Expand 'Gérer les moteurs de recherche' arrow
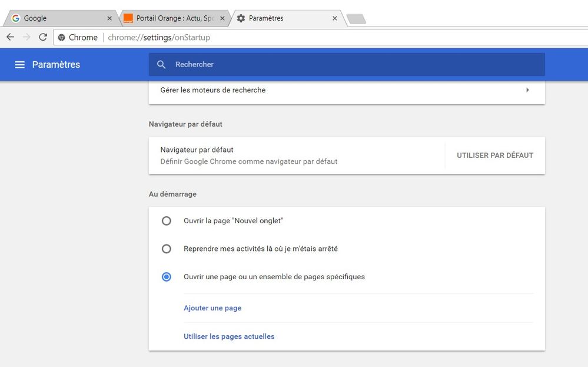The width and height of the screenshot is (588, 367). pos(527,90)
